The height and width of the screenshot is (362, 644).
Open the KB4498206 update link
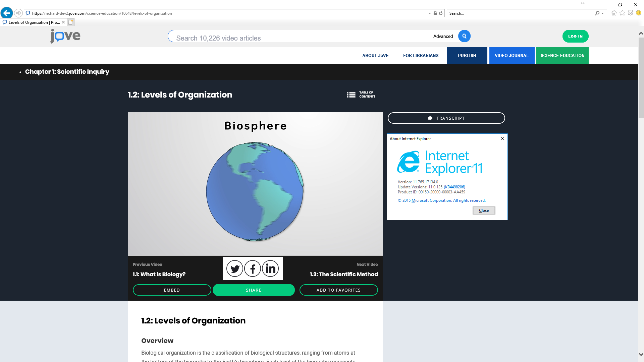(454, 187)
